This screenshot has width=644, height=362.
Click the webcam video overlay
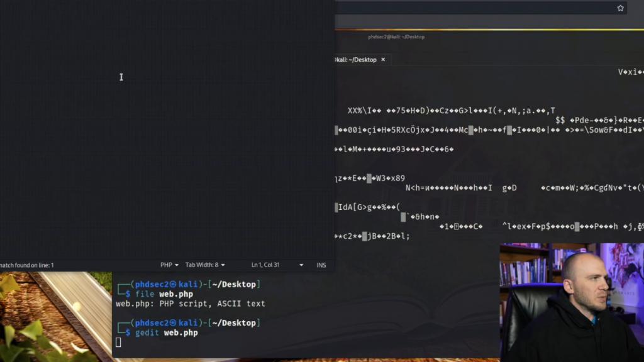tap(572, 302)
